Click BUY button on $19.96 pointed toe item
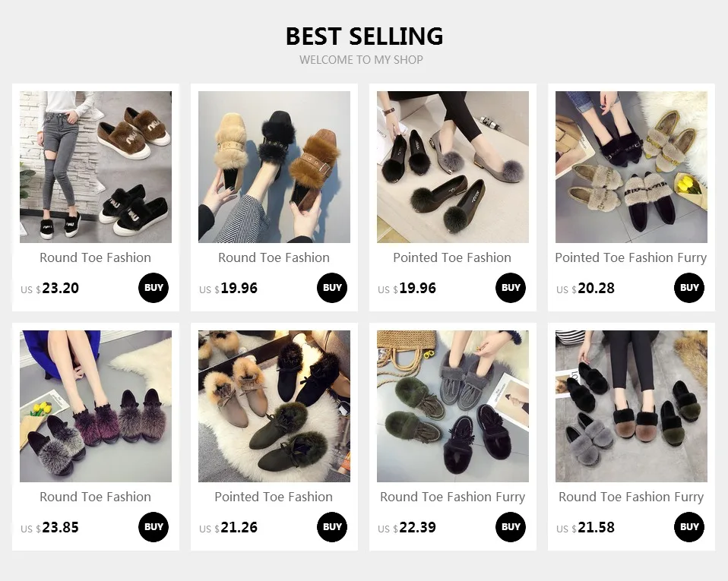The image size is (728, 581). [x=511, y=288]
